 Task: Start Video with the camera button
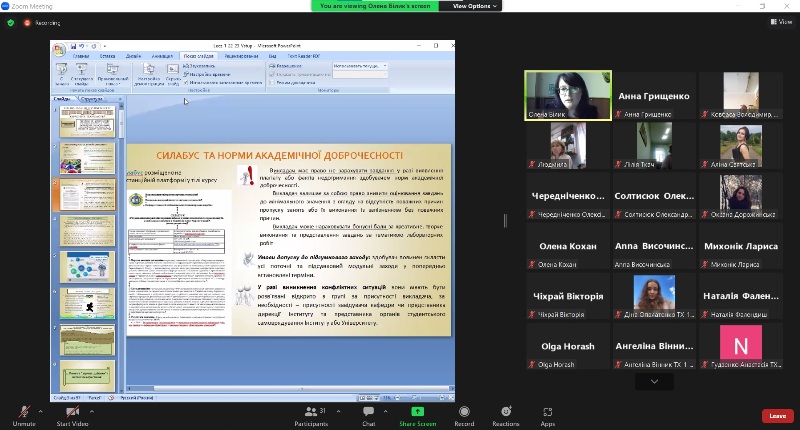coord(72,411)
